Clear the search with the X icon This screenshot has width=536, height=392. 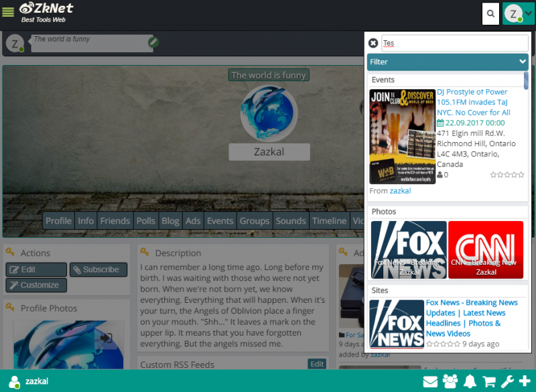coord(373,43)
